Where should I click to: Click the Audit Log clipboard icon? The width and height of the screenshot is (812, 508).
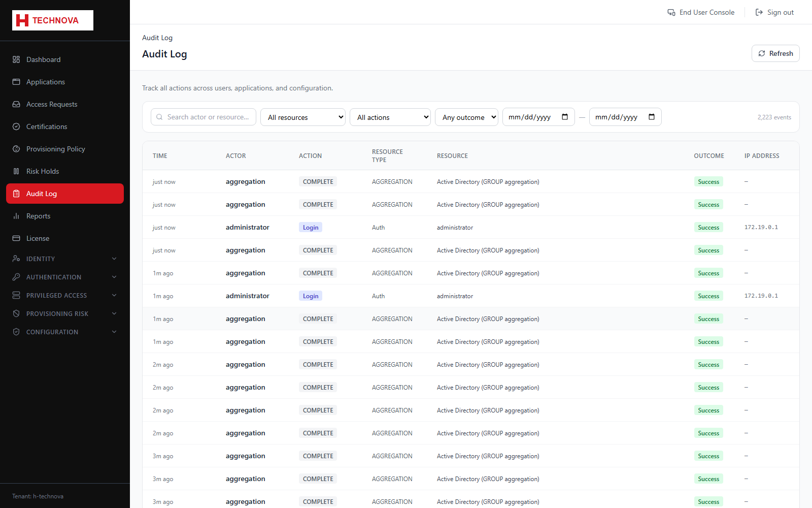click(x=16, y=194)
